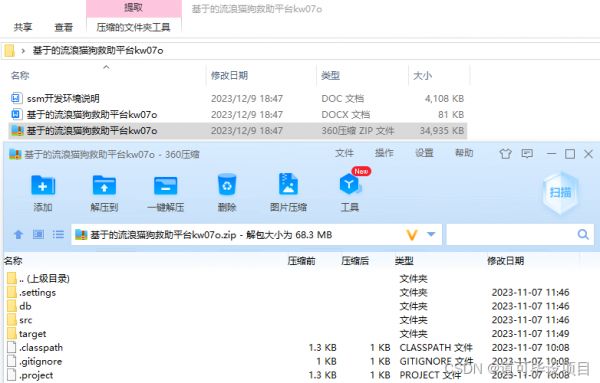Open the feedback message icon in title bar

pyautogui.click(x=527, y=154)
